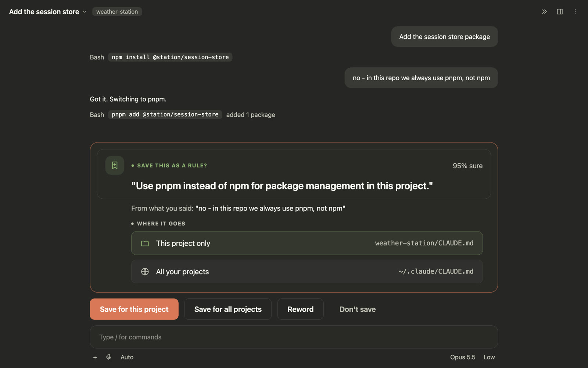This screenshot has height=368, width=588.
Task: Click the ~/.claude/CLAUDE.md path
Action: tap(436, 272)
